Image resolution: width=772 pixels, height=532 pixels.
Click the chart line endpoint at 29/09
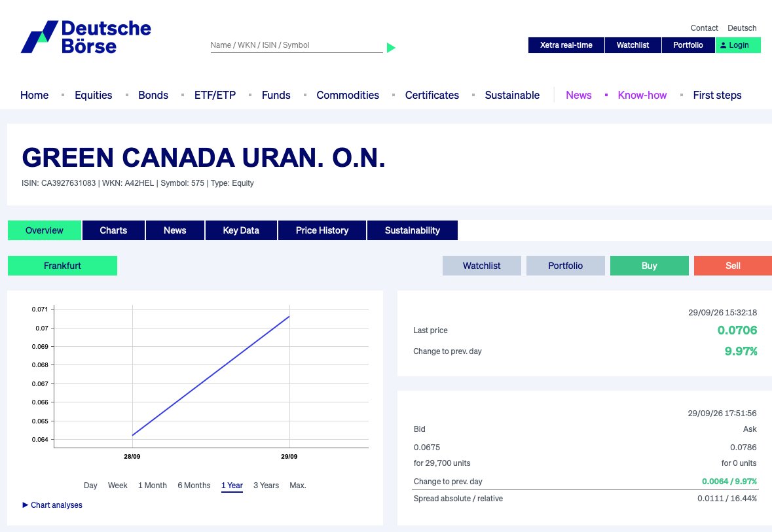click(x=289, y=317)
